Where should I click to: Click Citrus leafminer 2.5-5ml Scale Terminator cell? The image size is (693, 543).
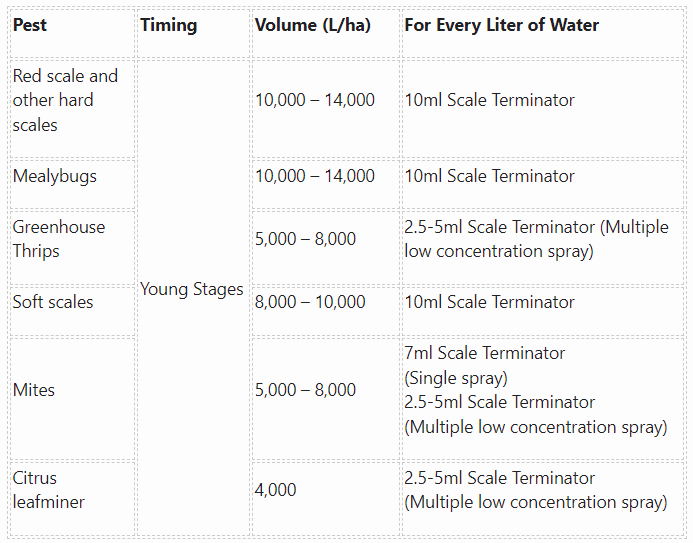[543, 498]
